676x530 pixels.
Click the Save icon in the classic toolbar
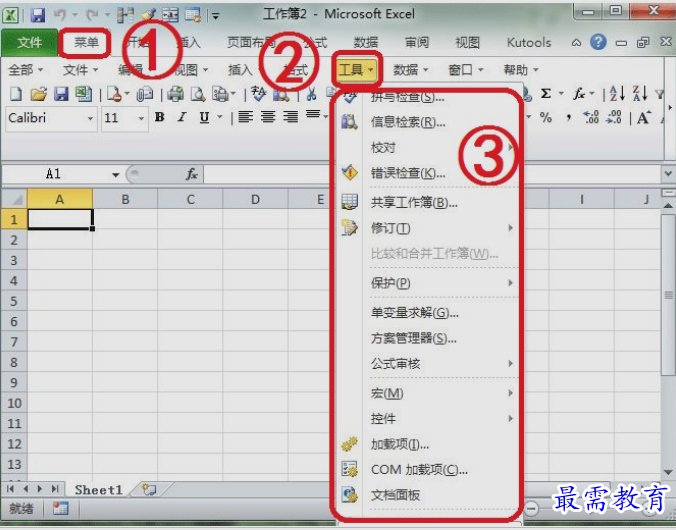click(61, 94)
